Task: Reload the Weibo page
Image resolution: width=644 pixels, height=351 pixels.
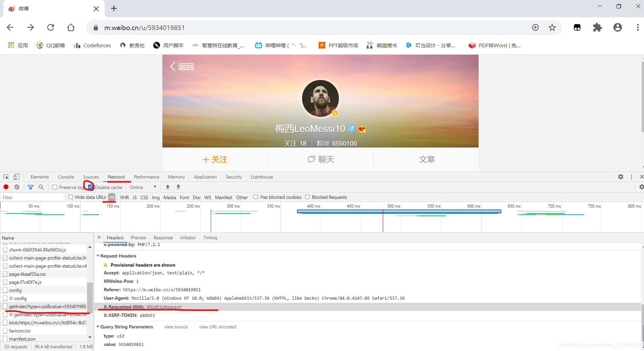Action: (51, 27)
